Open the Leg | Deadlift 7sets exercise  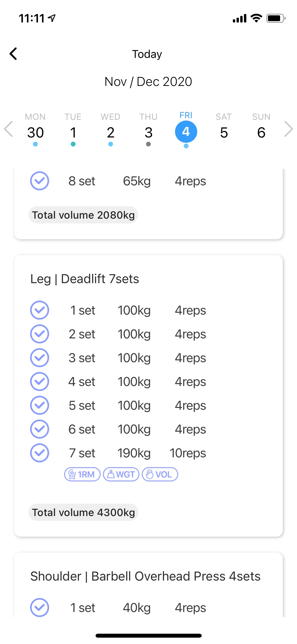[x=85, y=279]
